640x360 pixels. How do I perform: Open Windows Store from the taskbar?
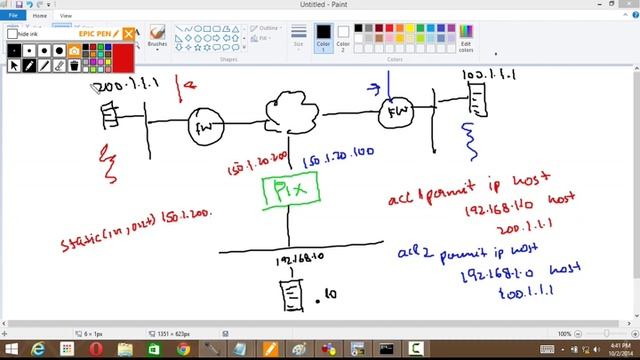[154, 349]
